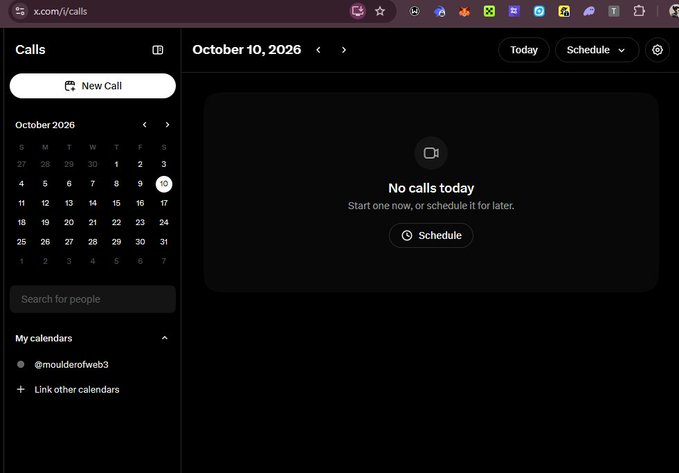Open the grey T extension icon
Screen dimensions: 679x473
click(614, 11)
